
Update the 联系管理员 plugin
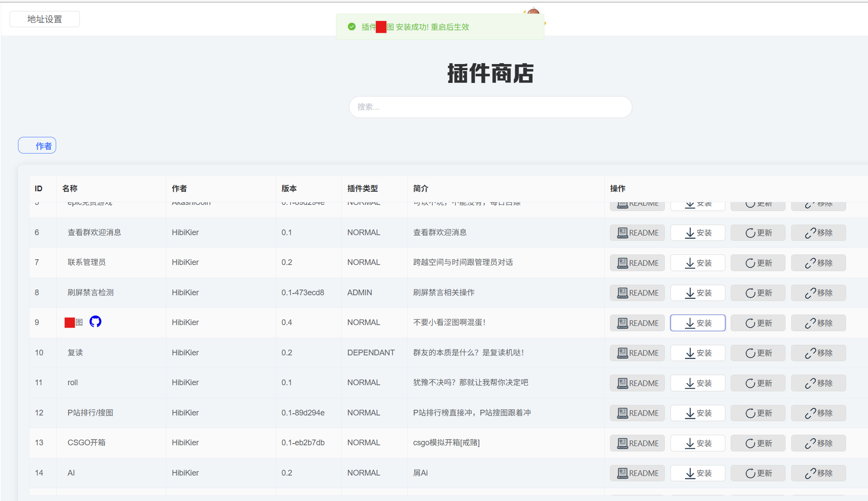click(x=758, y=263)
